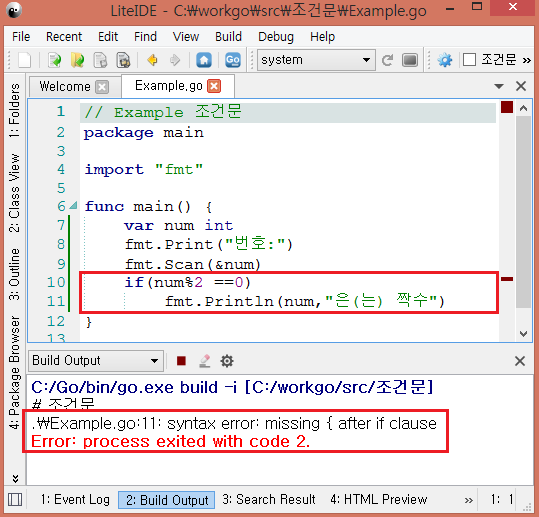Open the Package Browser side panel

(15, 372)
